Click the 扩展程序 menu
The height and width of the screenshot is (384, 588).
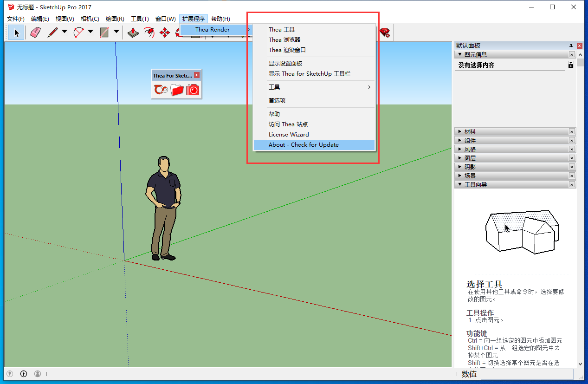pyautogui.click(x=194, y=19)
